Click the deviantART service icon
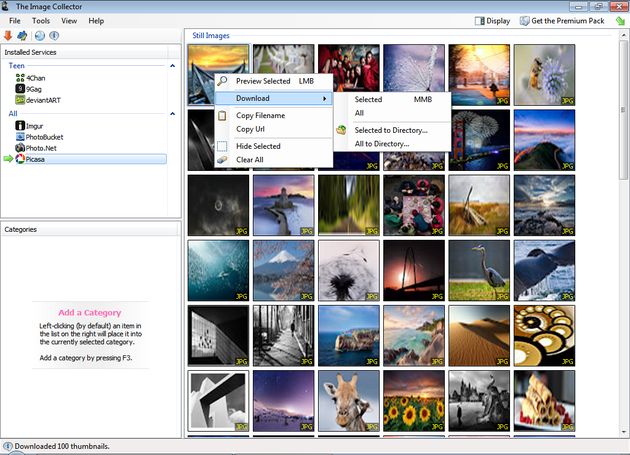Image resolution: width=630 pixels, height=455 pixels. coord(20,100)
